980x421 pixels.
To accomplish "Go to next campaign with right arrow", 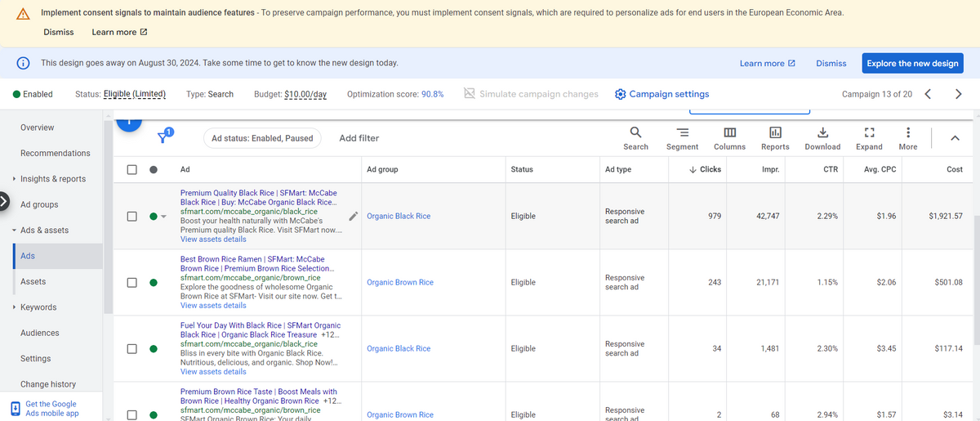I will coord(958,94).
